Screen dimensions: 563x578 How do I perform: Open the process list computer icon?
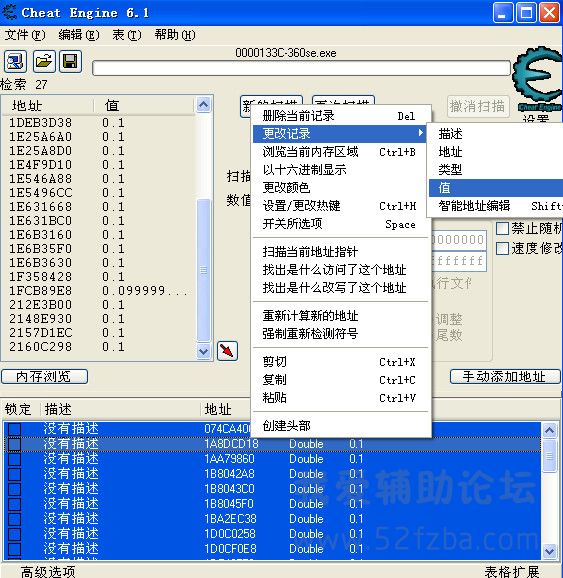[15, 62]
